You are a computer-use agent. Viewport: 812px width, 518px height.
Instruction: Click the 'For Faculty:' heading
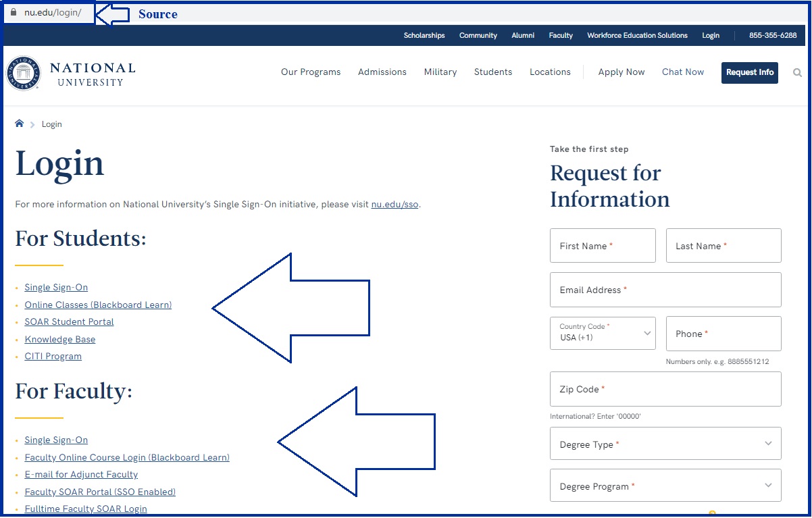(x=74, y=392)
